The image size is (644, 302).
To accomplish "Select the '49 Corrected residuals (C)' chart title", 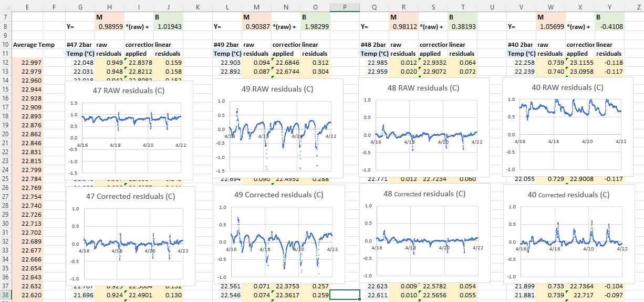I will [278, 195].
